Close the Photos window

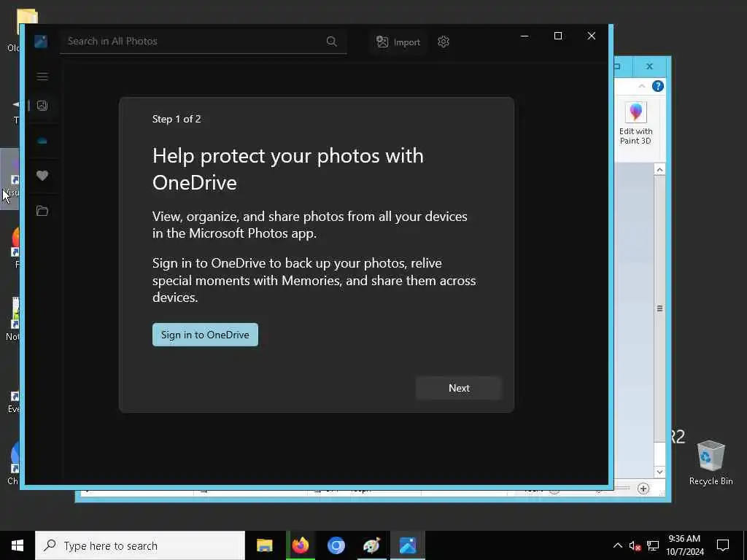591,36
